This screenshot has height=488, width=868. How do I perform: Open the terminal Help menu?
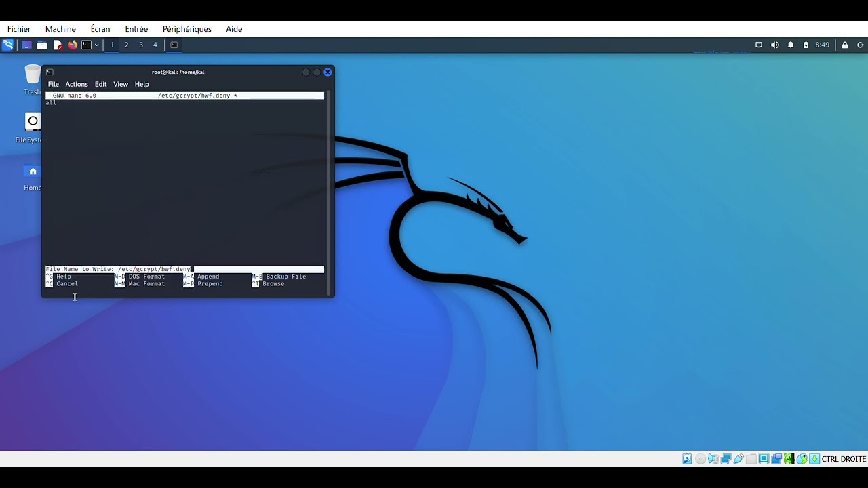(142, 84)
